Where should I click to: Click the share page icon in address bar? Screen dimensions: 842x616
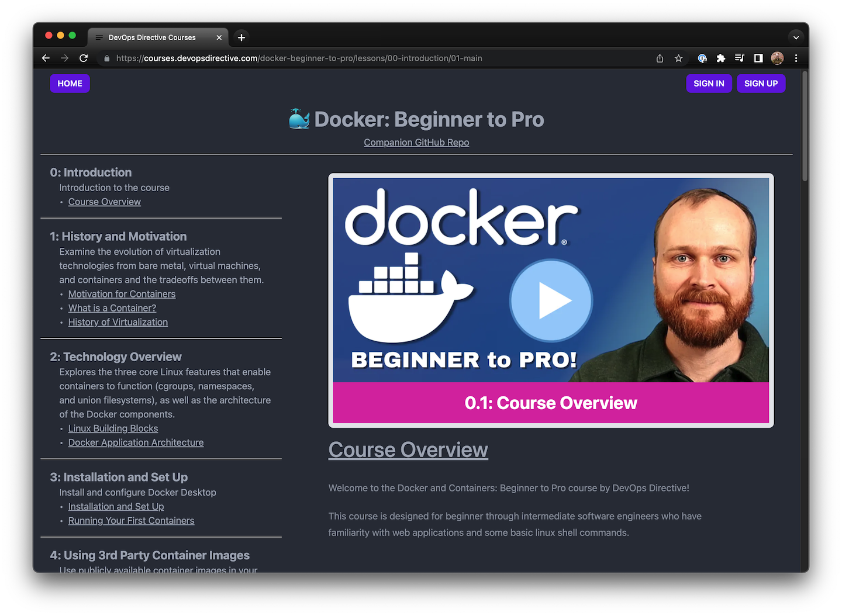coord(660,58)
